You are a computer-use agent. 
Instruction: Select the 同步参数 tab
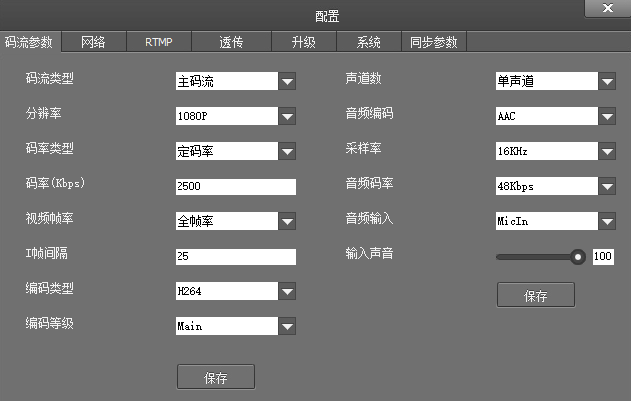(434, 42)
